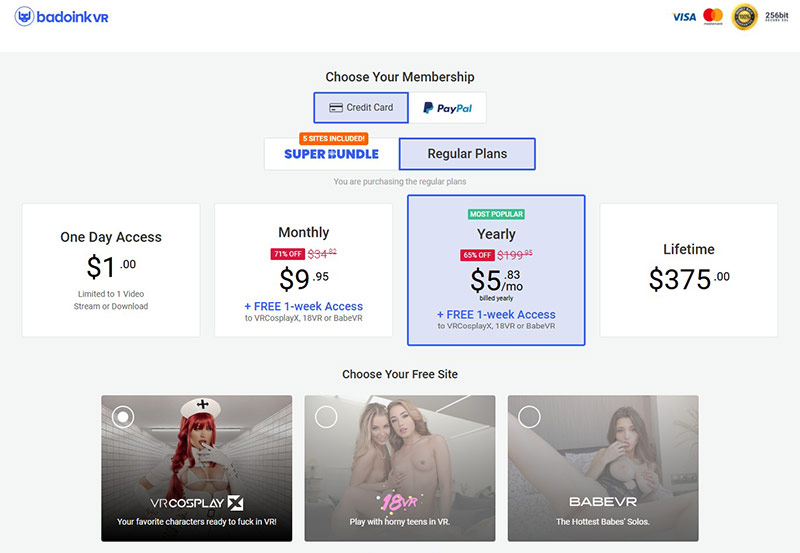Switch to the Regular Plans tab
Viewport: 800px width, 553px height.
[467, 154]
